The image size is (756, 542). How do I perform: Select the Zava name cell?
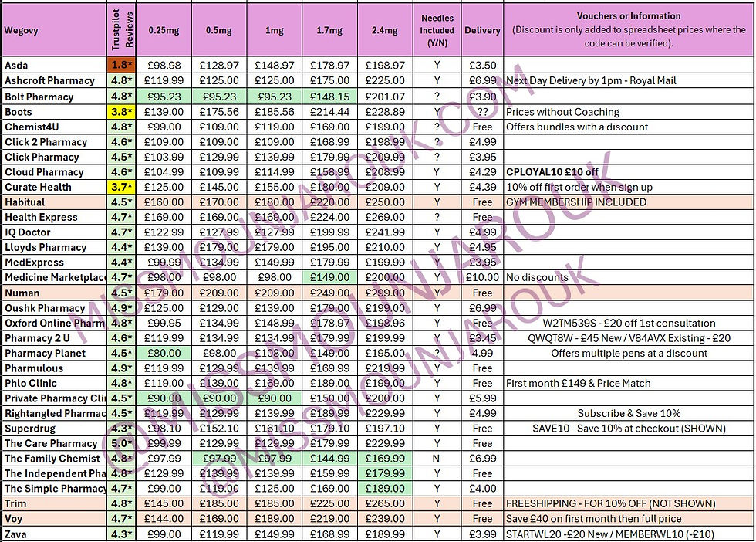[x=54, y=534]
